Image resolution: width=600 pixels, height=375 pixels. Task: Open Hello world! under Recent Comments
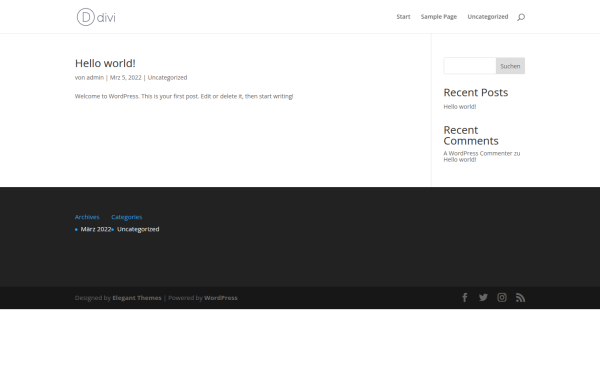[x=460, y=160]
